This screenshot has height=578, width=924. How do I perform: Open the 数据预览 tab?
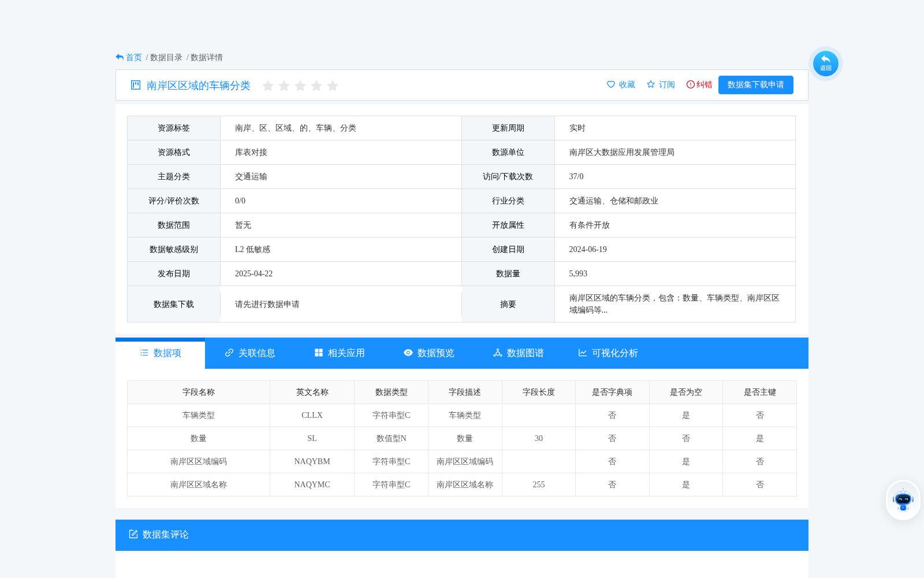click(x=429, y=353)
